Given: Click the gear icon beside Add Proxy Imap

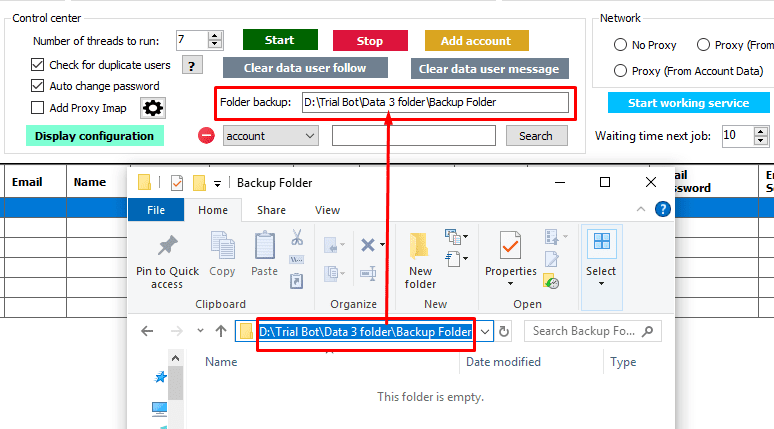Looking at the screenshot, I should tap(153, 108).
